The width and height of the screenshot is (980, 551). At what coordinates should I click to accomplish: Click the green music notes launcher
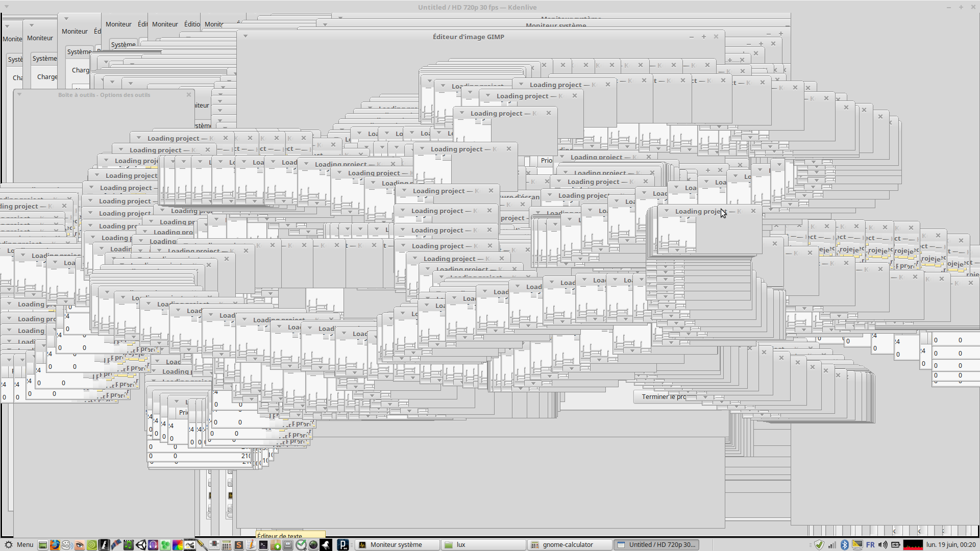click(129, 545)
